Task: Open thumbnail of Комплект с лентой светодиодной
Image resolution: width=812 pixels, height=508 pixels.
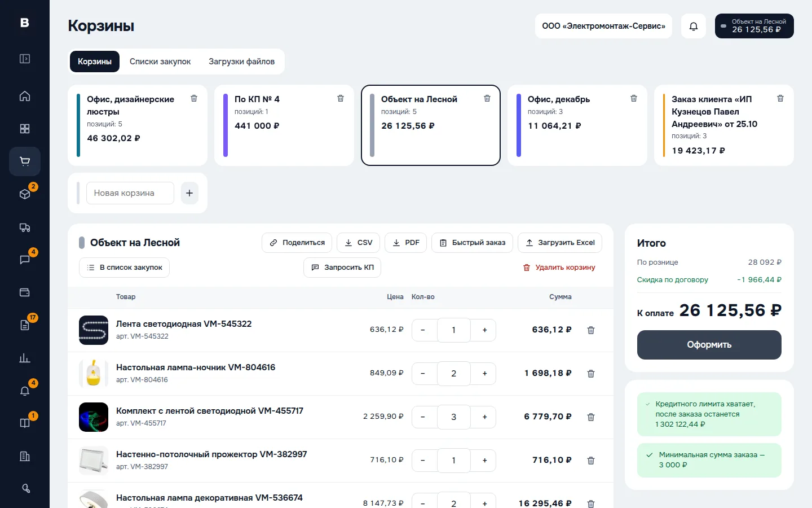Action: click(x=94, y=417)
